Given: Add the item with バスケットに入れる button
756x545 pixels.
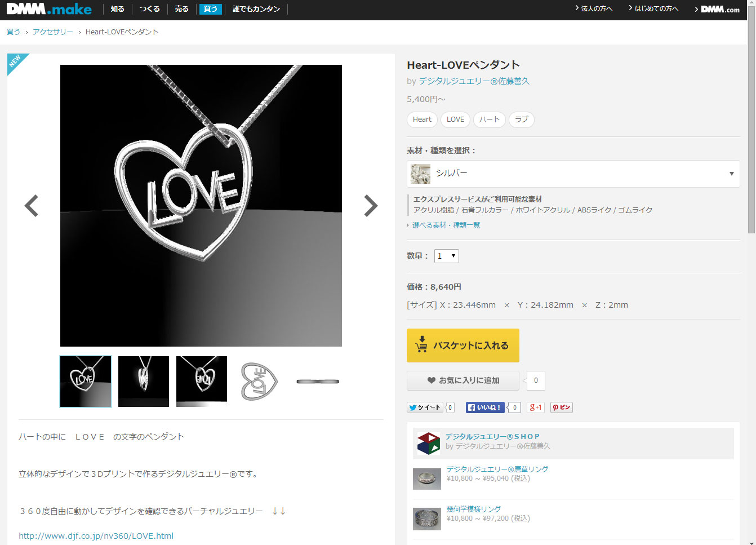Looking at the screenshot, I should (463, 345).
